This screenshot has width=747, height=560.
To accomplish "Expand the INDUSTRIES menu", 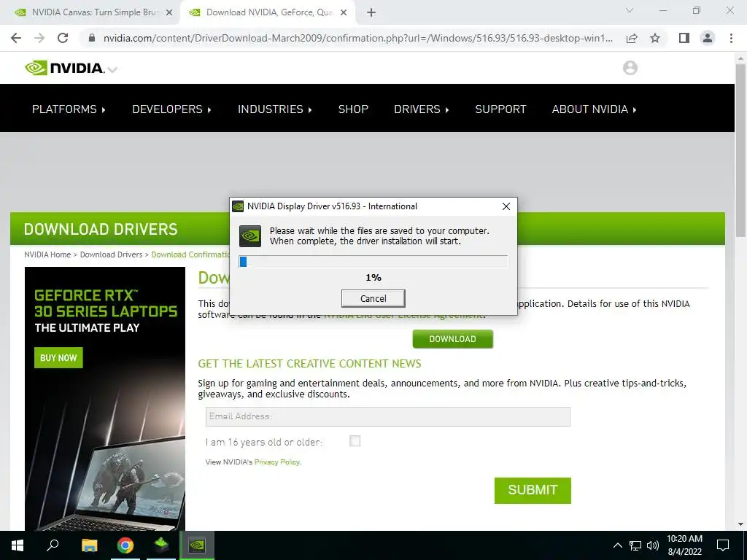I will 275,109.
